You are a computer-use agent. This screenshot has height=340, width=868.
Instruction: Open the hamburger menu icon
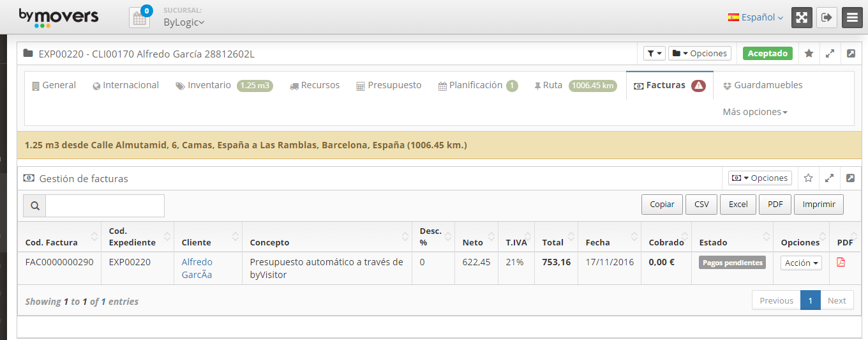(852, 18)
